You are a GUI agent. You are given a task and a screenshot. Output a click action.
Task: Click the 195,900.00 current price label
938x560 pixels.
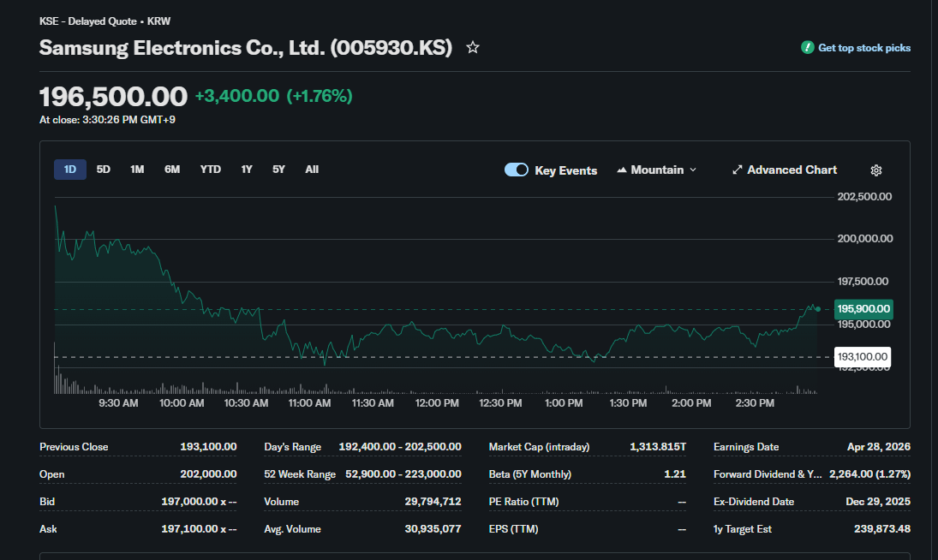(x=863, y=309)
